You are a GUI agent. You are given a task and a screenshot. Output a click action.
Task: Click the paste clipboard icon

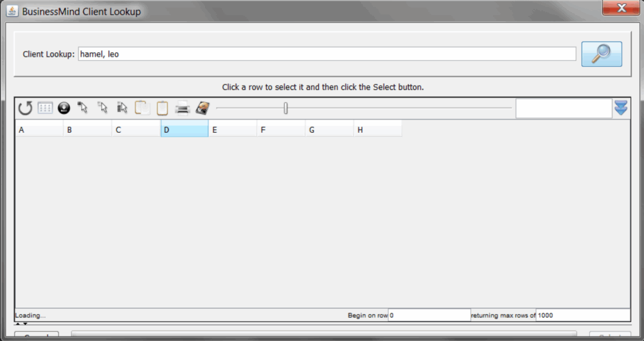(x=162, y=108)
